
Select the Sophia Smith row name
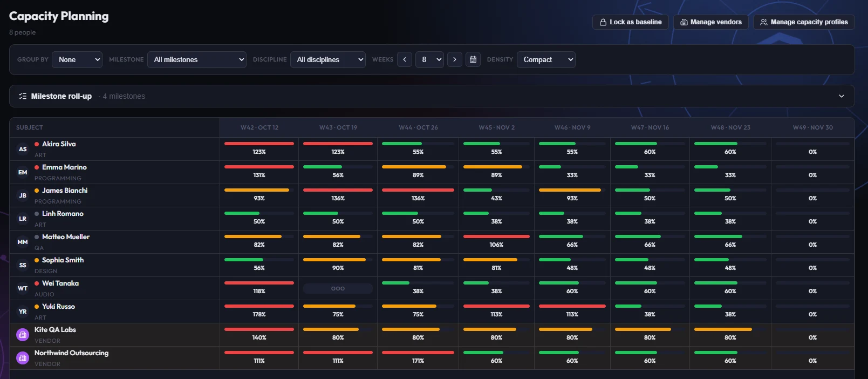coord(63,260)
